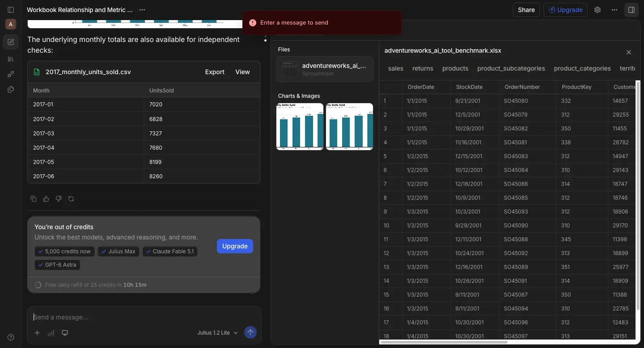Start a new chat with the compose icon

click(x=11, y=42)
